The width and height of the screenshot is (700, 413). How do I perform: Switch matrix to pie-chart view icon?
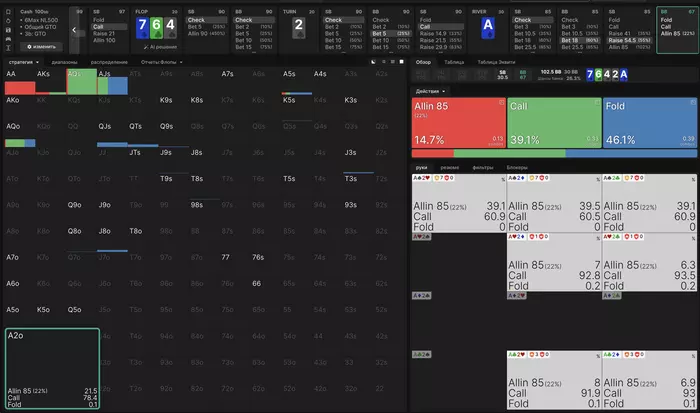(373, 62)
